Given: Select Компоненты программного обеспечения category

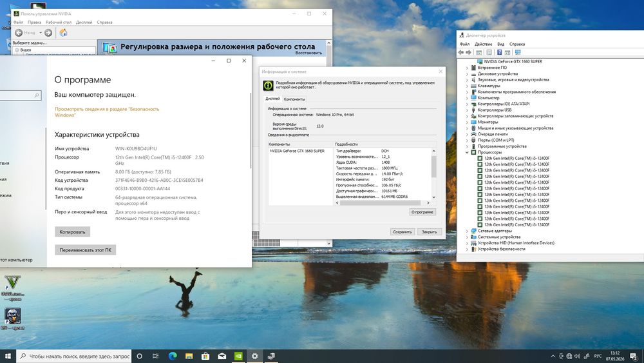Looking at the screenshot, I should pyautogui.click(x=516, y=92).
